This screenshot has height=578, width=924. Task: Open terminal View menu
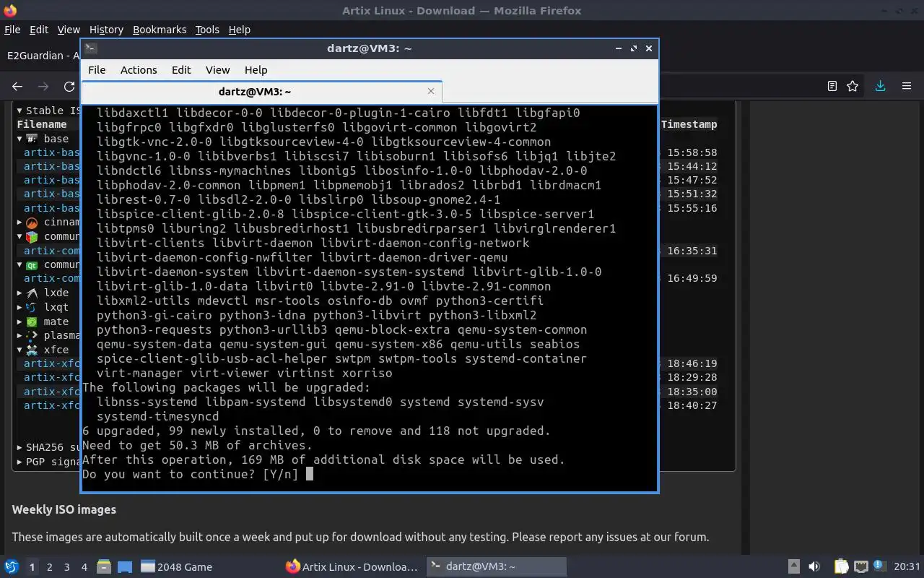pyautogui.click(x=217, y=70)
